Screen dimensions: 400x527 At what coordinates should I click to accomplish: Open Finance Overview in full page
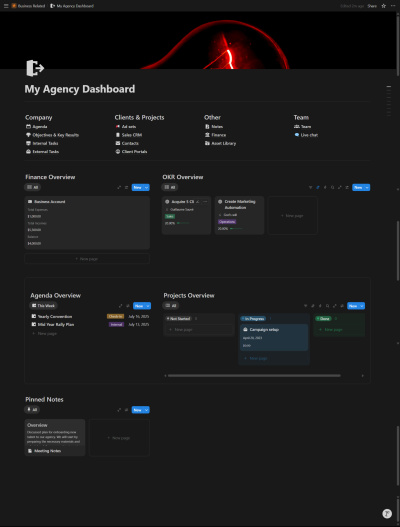119,188
